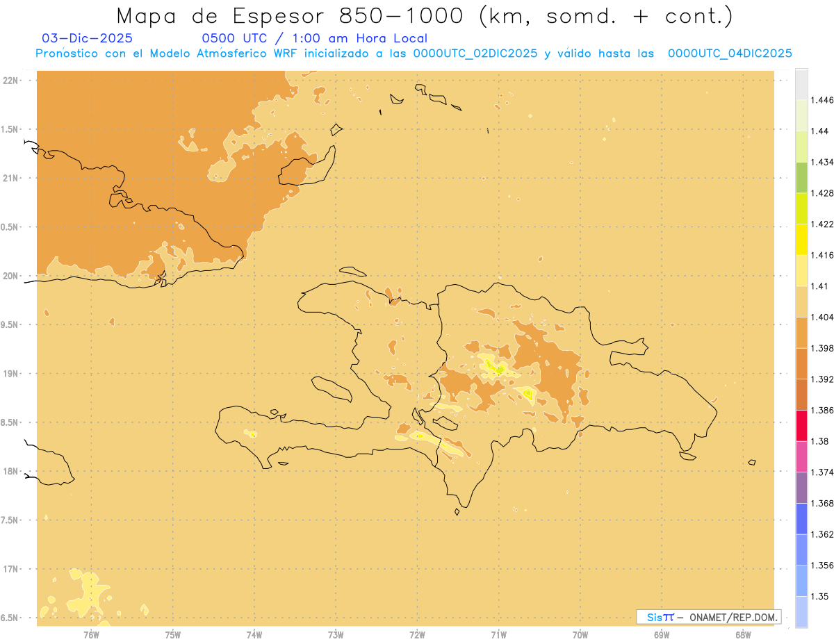
Task: Click the colorbar value 1.416
Action: [x=823, y=255]
